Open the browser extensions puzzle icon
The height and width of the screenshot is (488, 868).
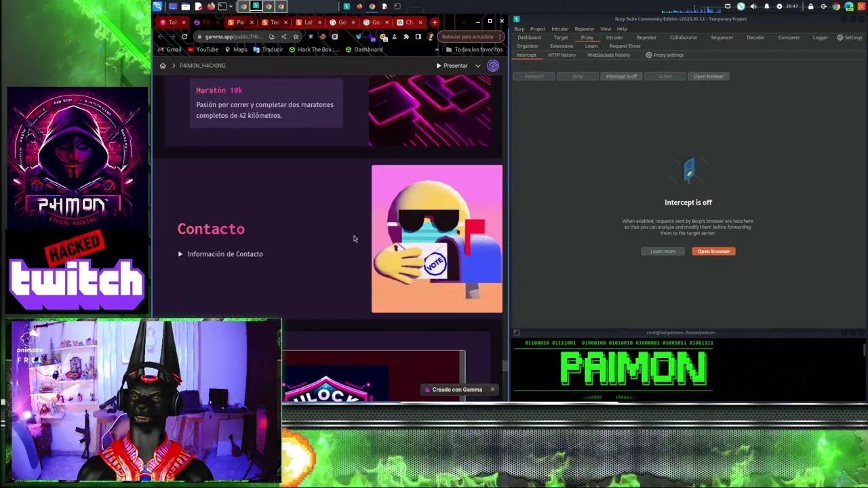(406, 37)
